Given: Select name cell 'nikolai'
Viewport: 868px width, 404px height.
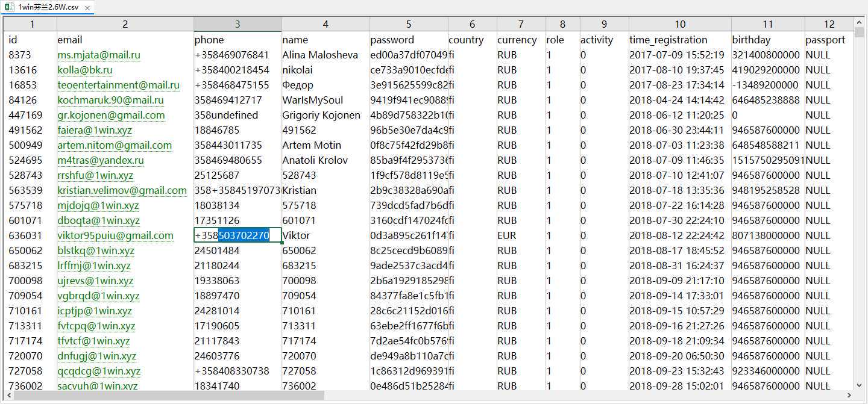Looking at the screenshot, I should click(x=325, y=70).
